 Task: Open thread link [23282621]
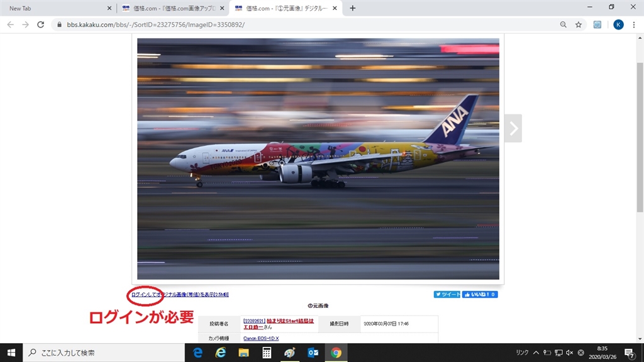(254, 321)
